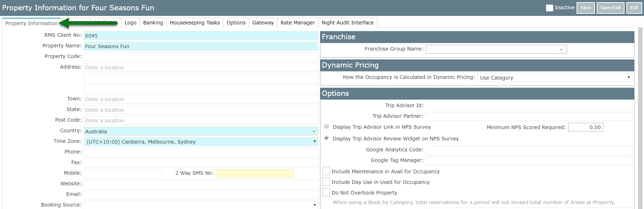Click the RMS Client No field
The image size is (644, 209).
[x=201, y=35]
